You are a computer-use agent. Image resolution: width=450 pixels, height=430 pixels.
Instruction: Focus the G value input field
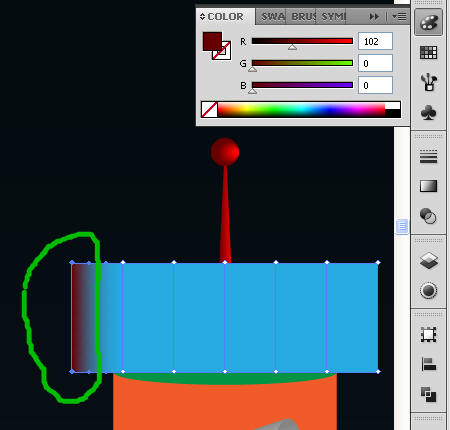[375, 63]
